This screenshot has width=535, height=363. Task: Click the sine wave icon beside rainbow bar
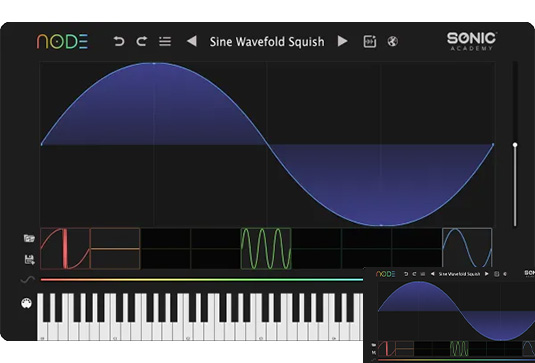point(28,280)
